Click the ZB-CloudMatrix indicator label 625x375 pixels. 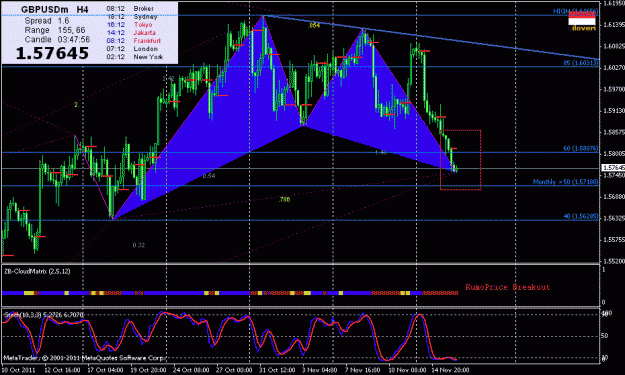click(x=37, y=271)
